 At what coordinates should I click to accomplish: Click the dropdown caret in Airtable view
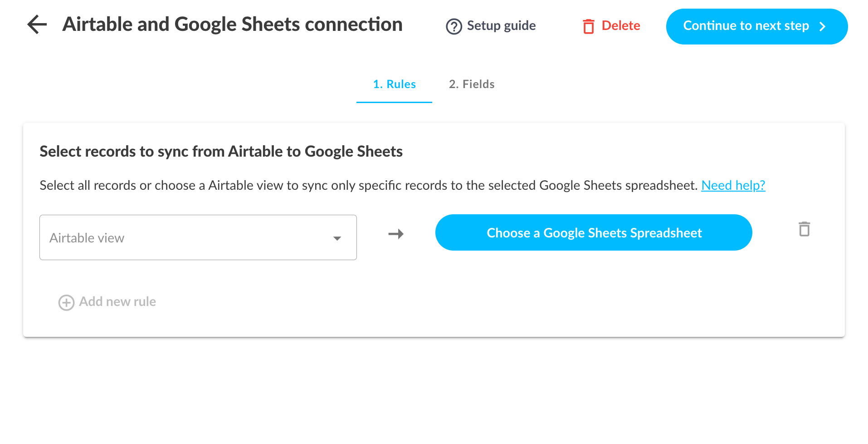337,238
